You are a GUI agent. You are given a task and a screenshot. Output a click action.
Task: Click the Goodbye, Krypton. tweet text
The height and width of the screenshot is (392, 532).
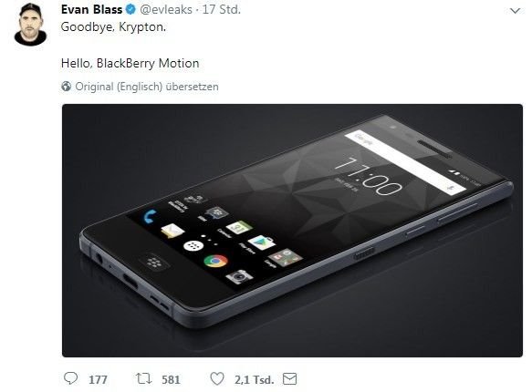(113, 27)
